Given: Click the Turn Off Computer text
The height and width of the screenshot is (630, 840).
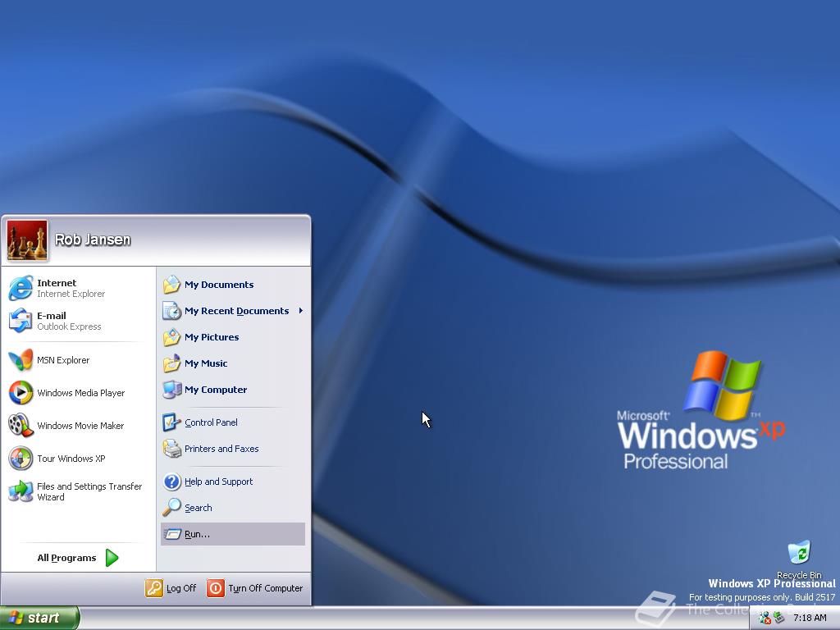Looking at the screenshot, I should coord(266,588).
